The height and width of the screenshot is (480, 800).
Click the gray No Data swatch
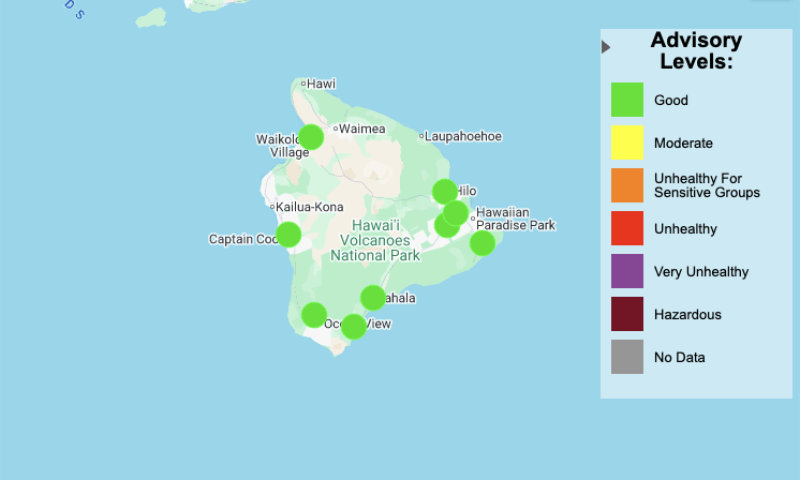(x=627, y=357)
